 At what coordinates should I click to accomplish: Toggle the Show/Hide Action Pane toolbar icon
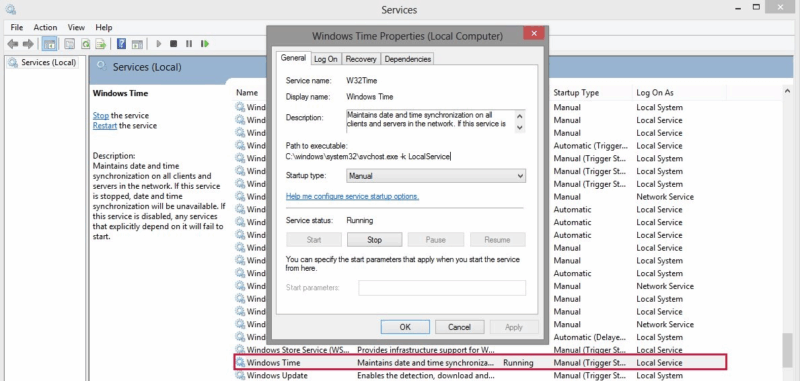(x=137, y=44)
